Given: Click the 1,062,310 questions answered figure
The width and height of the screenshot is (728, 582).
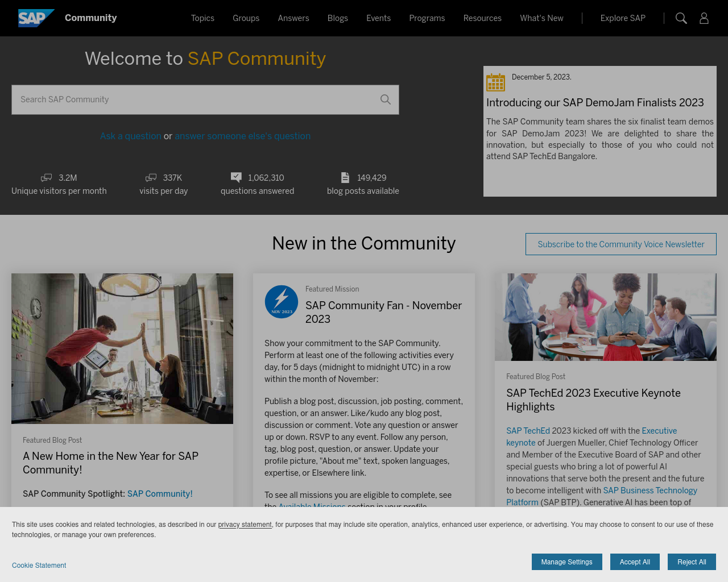Looking at the screenshot, I should click(x=266, y=177).
